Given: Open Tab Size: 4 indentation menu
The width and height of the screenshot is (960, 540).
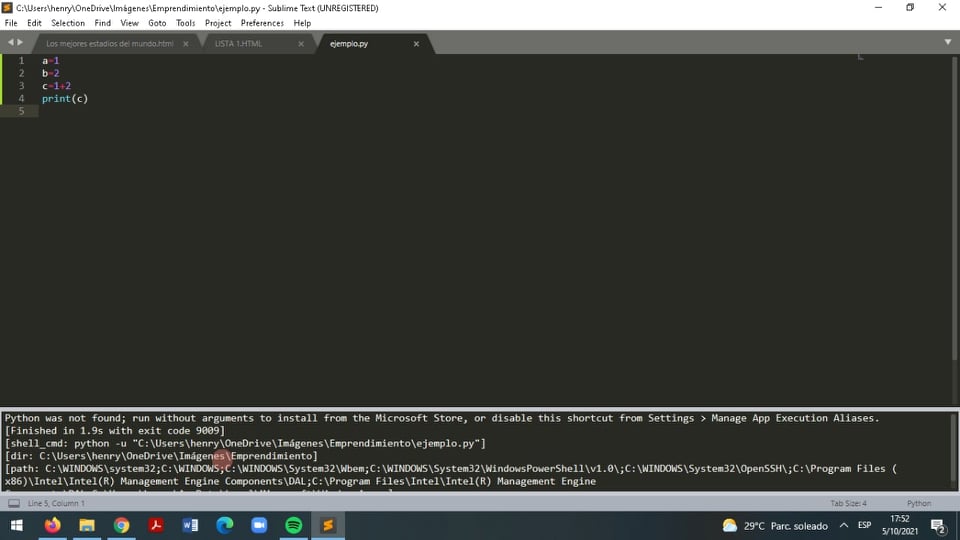Looking at the screenshot, I should tap(848, 503).
